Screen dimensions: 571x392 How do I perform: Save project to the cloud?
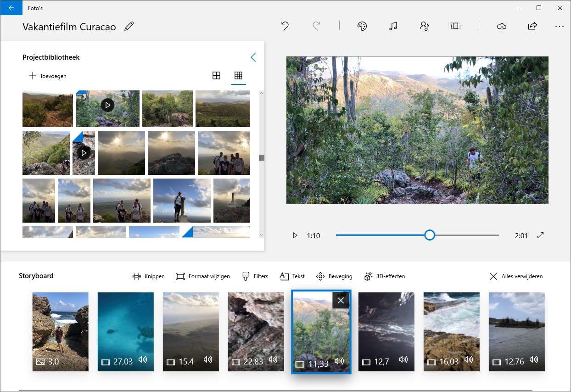[502, 26]
